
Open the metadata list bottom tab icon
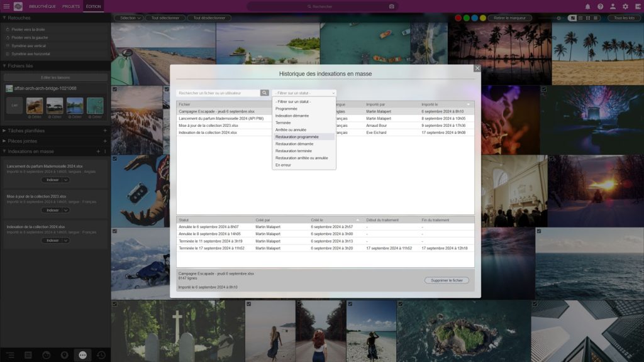(x=28, y=355)
